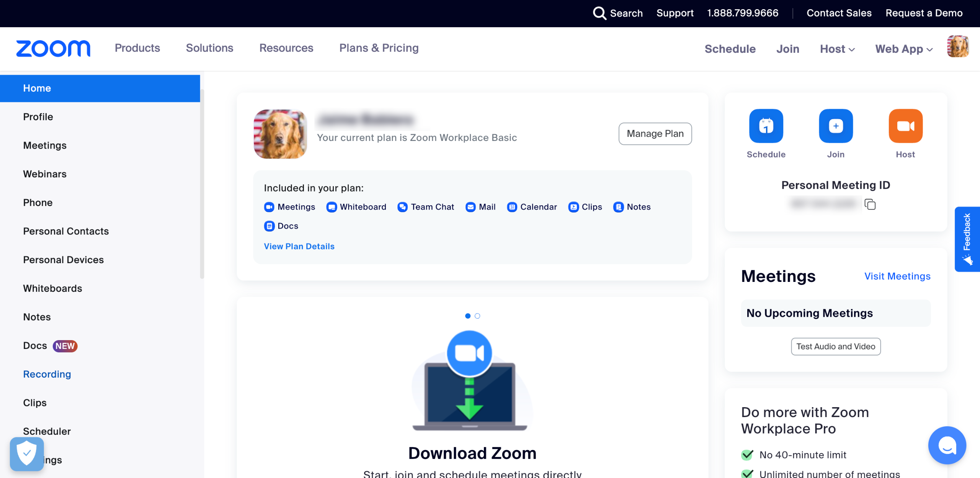Click the Test Audio and Video button
The height and width of the screenshot is (478, 980).
836,347
